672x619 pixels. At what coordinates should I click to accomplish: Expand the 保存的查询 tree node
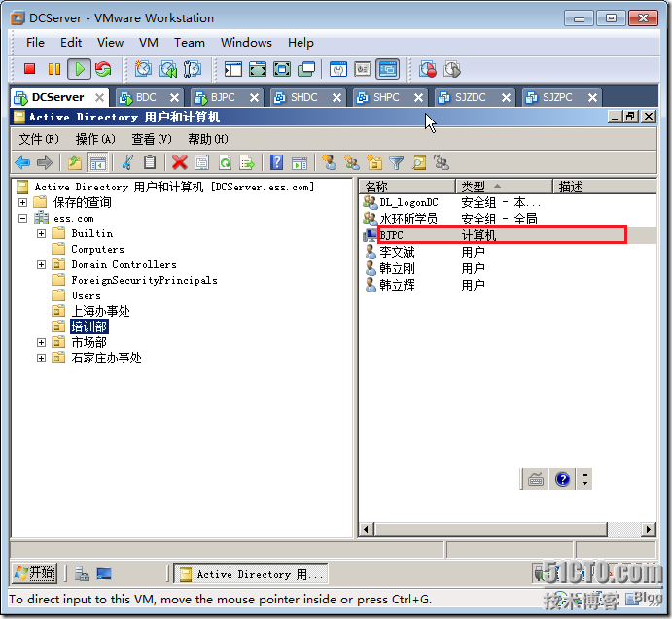(22, 202)
